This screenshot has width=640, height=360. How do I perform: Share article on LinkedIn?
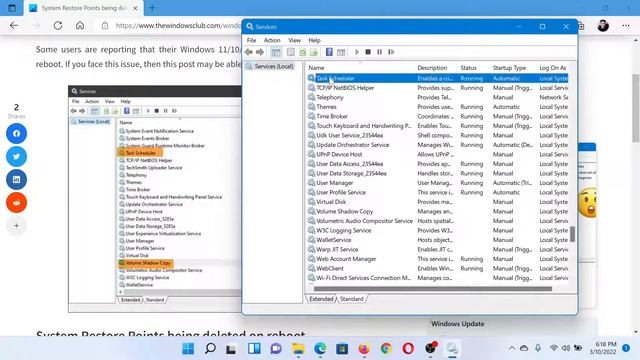point(16,180)
